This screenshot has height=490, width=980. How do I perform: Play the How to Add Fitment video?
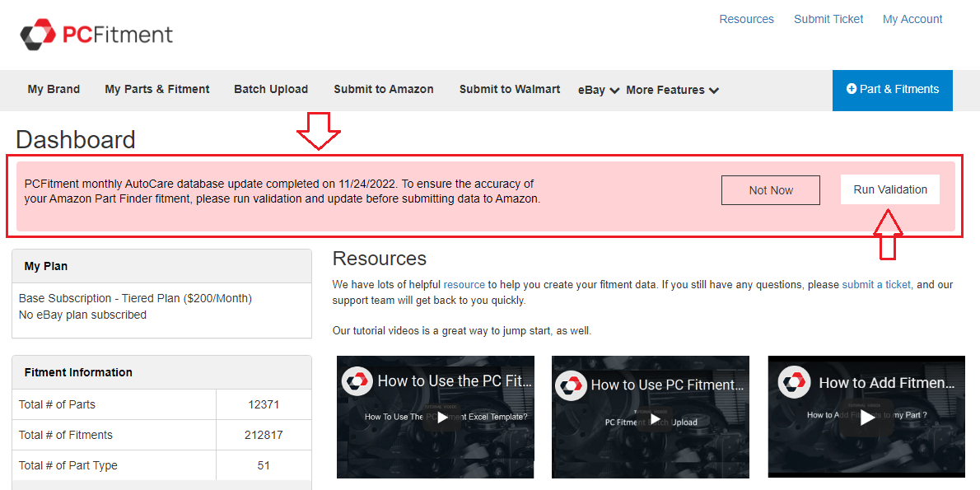[867, 418]
